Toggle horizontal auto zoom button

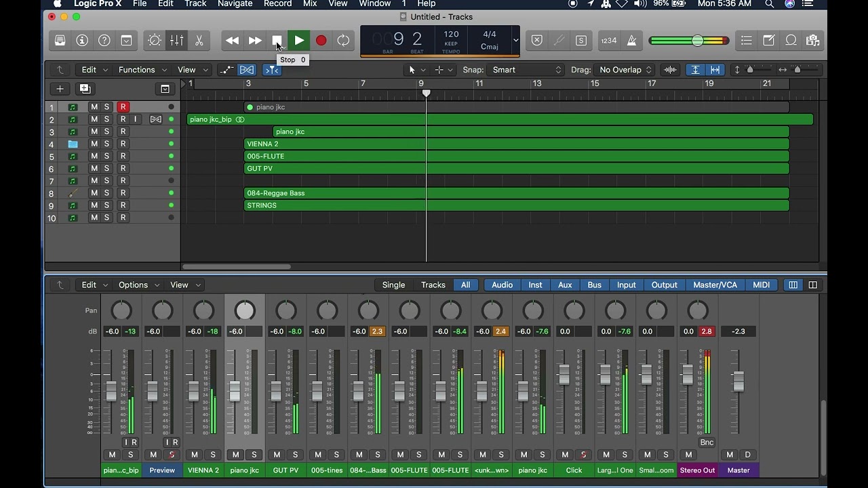715,70
